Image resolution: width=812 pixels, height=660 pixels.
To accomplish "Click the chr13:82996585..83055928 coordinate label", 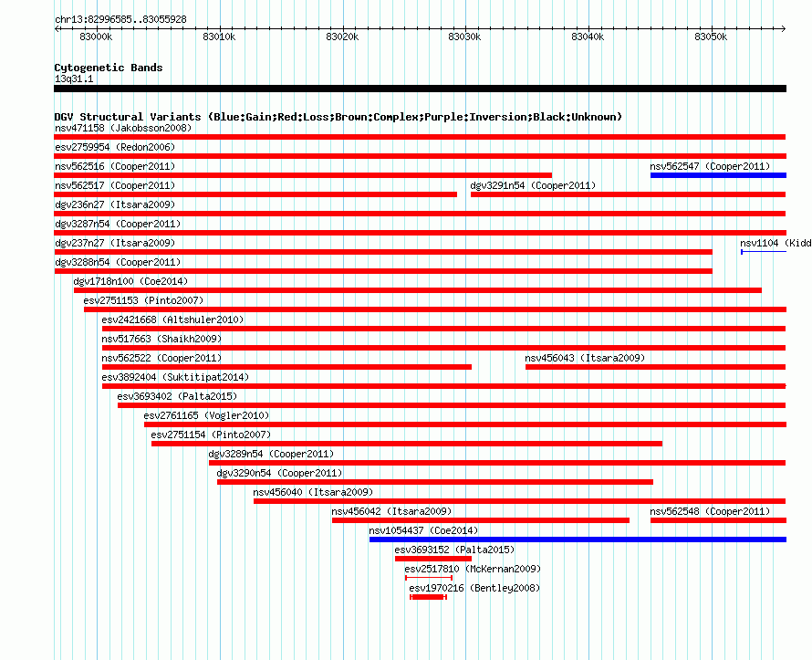I will click(x=120, y=19).
